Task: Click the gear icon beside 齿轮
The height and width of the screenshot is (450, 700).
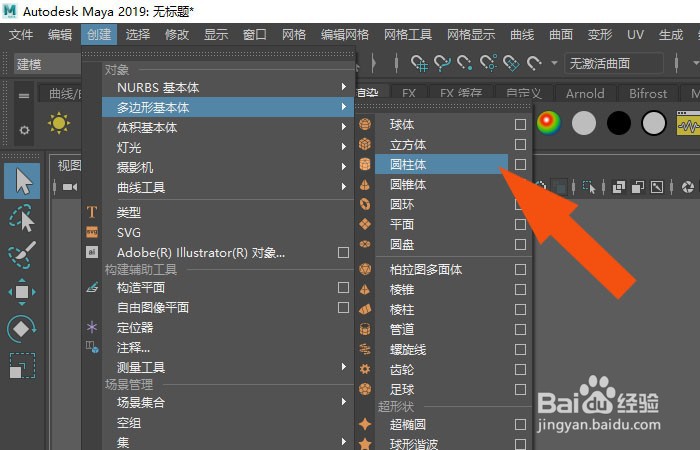Action: (365, 369)
